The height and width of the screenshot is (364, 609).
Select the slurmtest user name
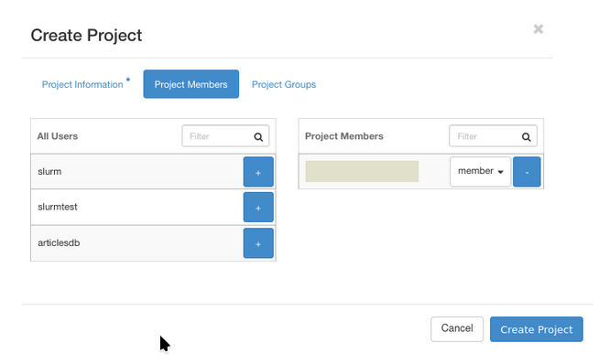coord(58,207)
